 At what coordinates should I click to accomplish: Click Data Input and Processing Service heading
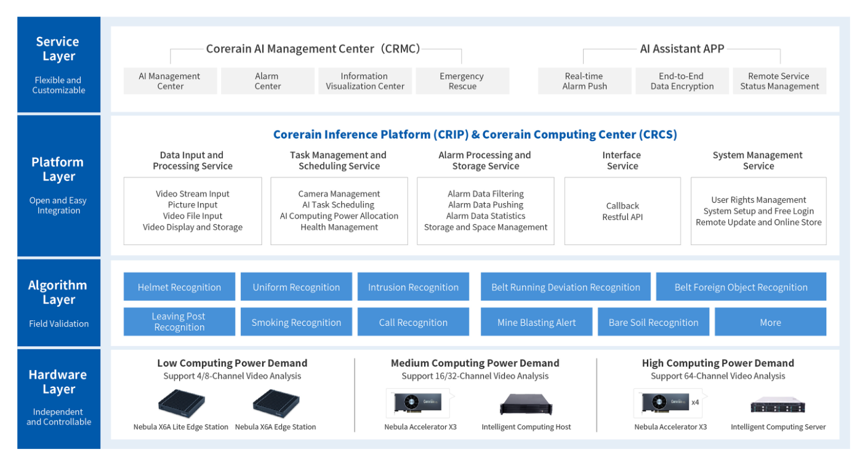click(x=193, y=161)
